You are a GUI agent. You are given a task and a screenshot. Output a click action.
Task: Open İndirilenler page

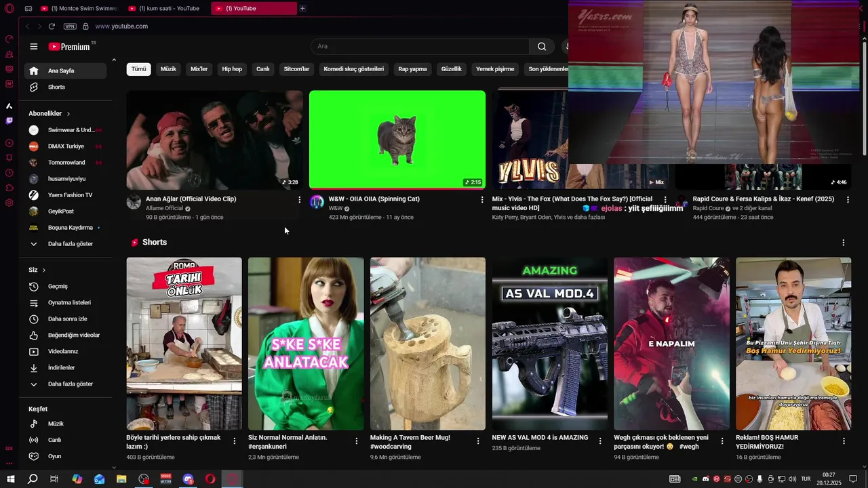click(x=65, y=368)
